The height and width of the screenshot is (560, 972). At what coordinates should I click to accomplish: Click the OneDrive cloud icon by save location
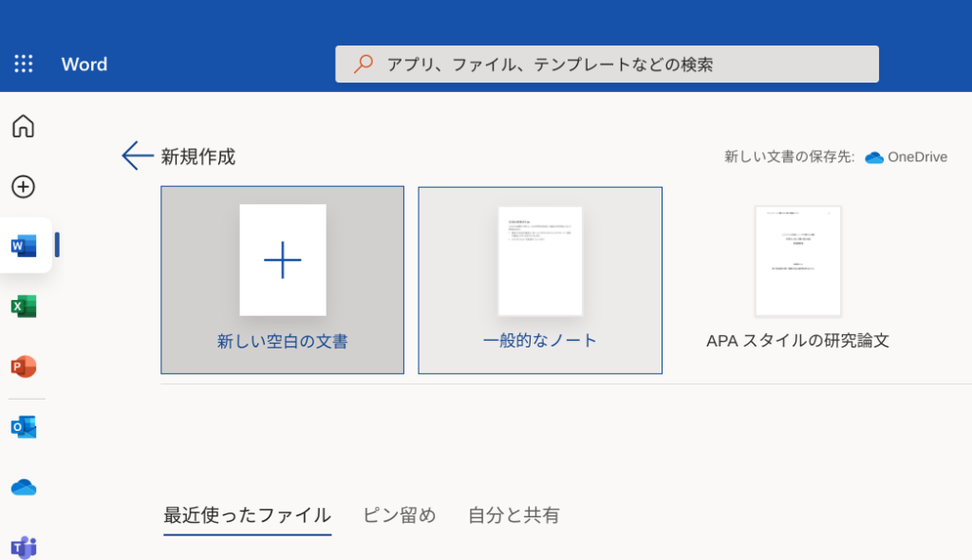(874, 158)
